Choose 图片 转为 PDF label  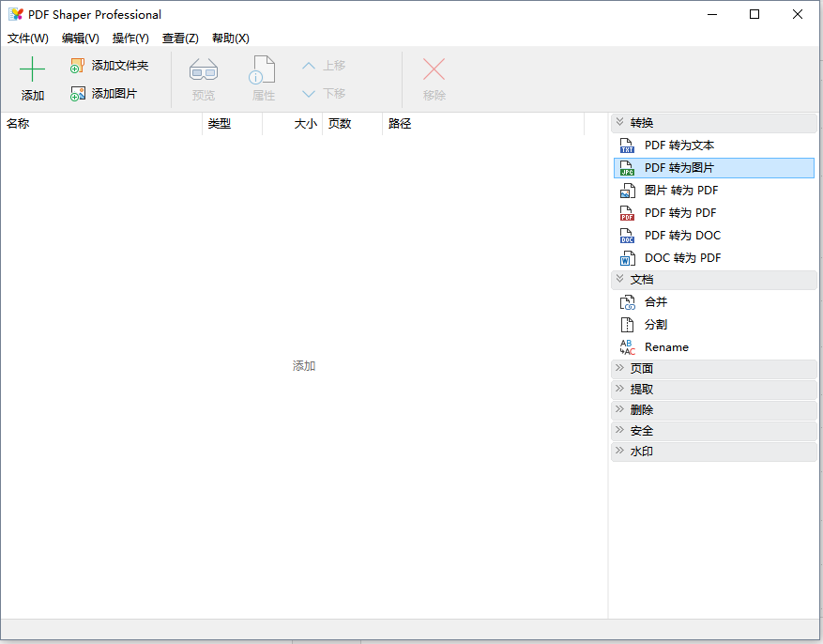point(681,191)
